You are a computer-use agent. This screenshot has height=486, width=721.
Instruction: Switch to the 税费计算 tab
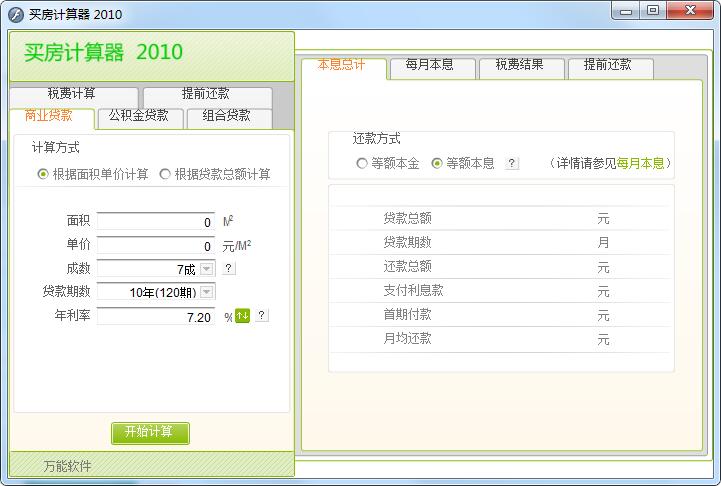(74, 96)
